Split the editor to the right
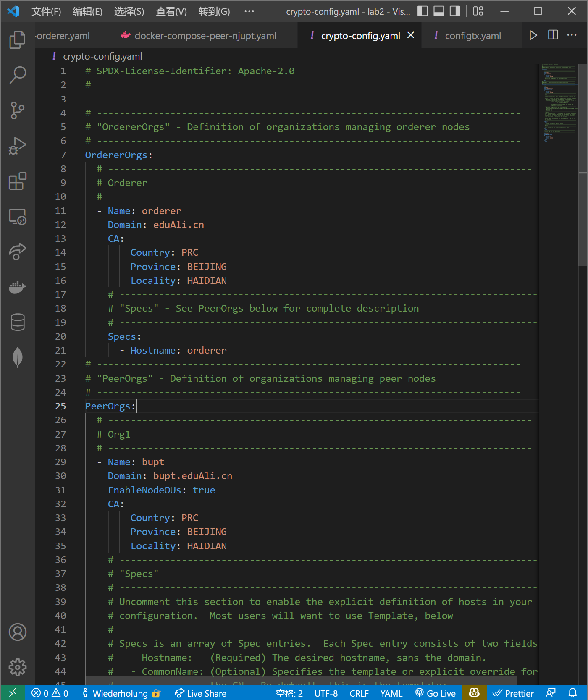Viewport: 588px width, 700px height. (x=553, y=35)
